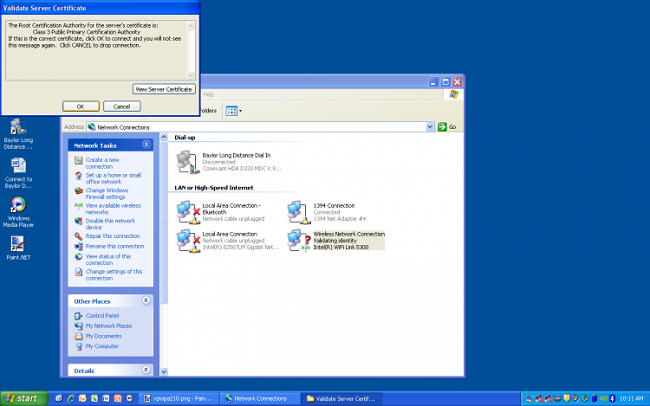Click the Safely Remove Hardware tray icon

585,399
